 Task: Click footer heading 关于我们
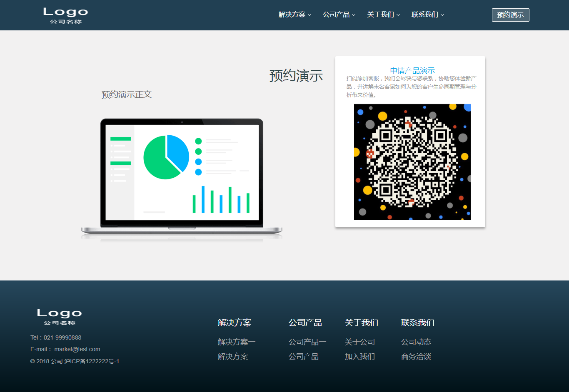click(362, 323)
